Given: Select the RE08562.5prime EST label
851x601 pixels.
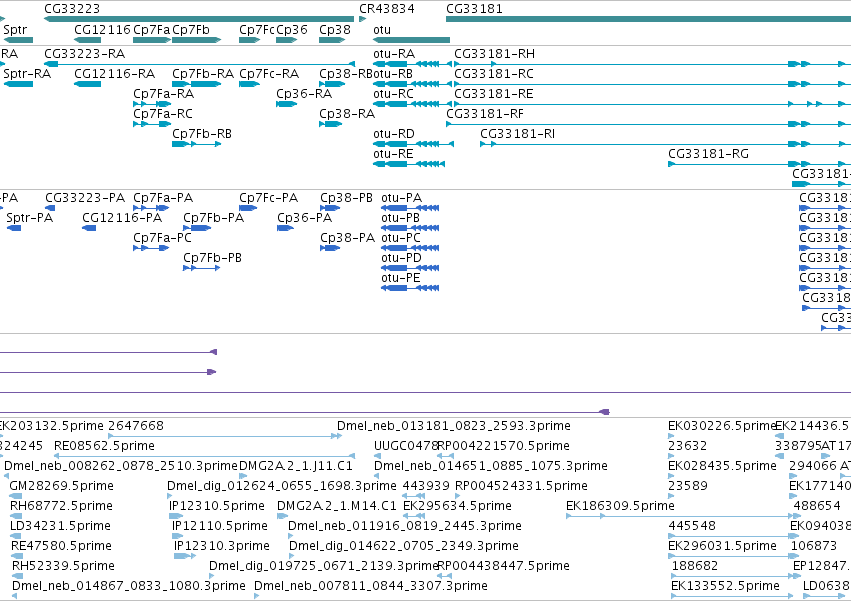Looking at the screenshot, I should 104,446.
